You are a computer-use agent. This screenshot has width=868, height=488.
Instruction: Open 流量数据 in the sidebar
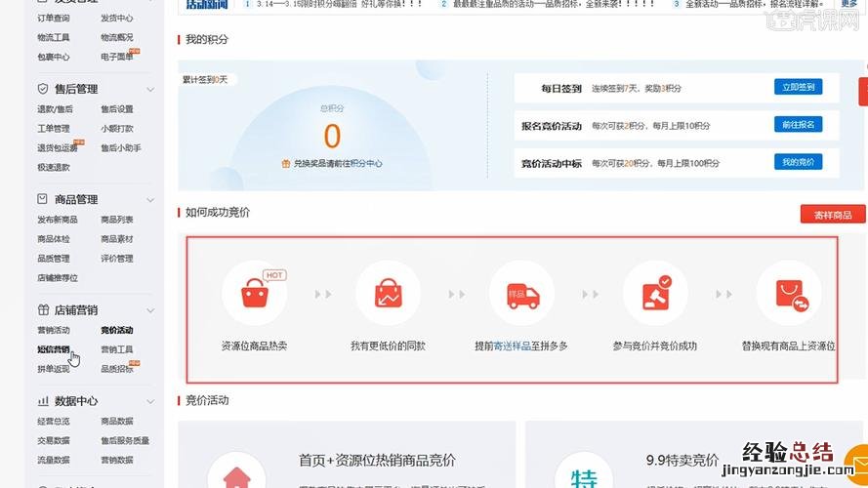point(54,460)
